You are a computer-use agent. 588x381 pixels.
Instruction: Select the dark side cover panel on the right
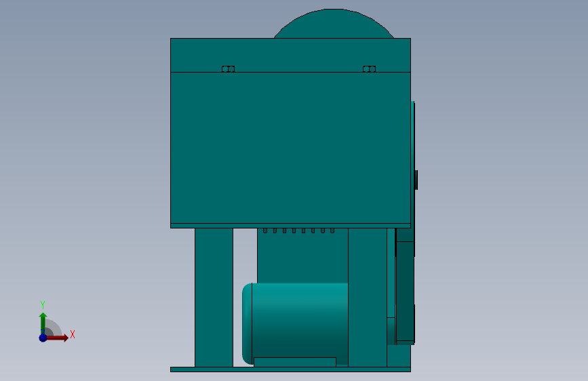(405, 292)
